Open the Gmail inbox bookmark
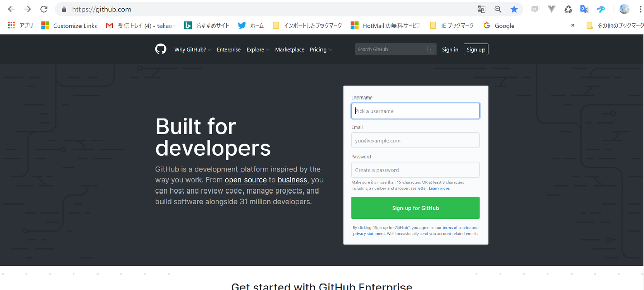Image resolution: width=644 pixels, height=290 pixels. (140, 25)
